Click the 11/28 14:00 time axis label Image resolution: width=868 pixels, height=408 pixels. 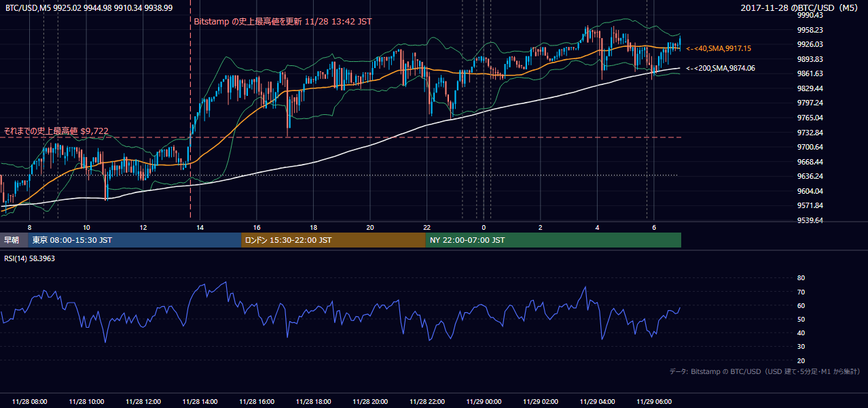point(199,402)
